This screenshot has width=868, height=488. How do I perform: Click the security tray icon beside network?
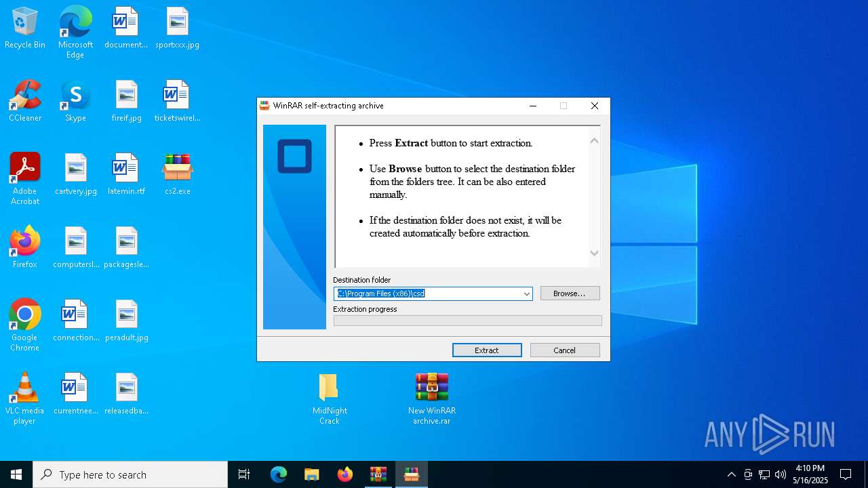(748, 474)
